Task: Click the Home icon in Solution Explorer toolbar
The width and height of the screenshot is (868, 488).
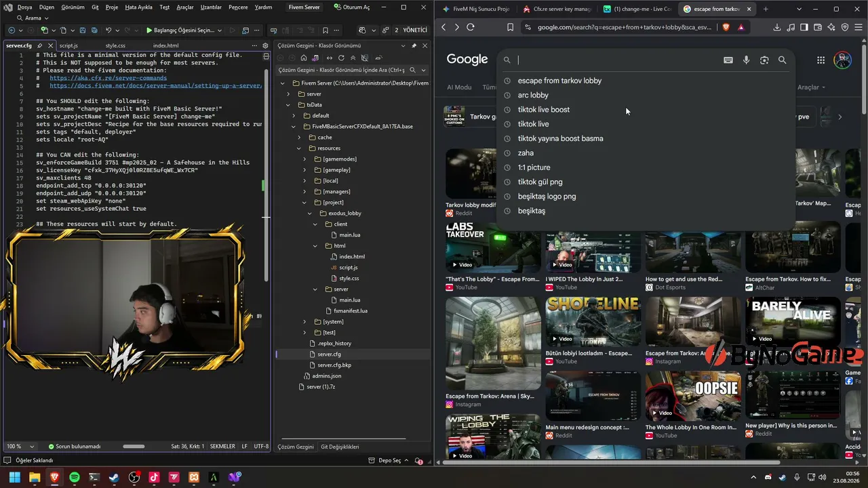Action: [304, 58]
